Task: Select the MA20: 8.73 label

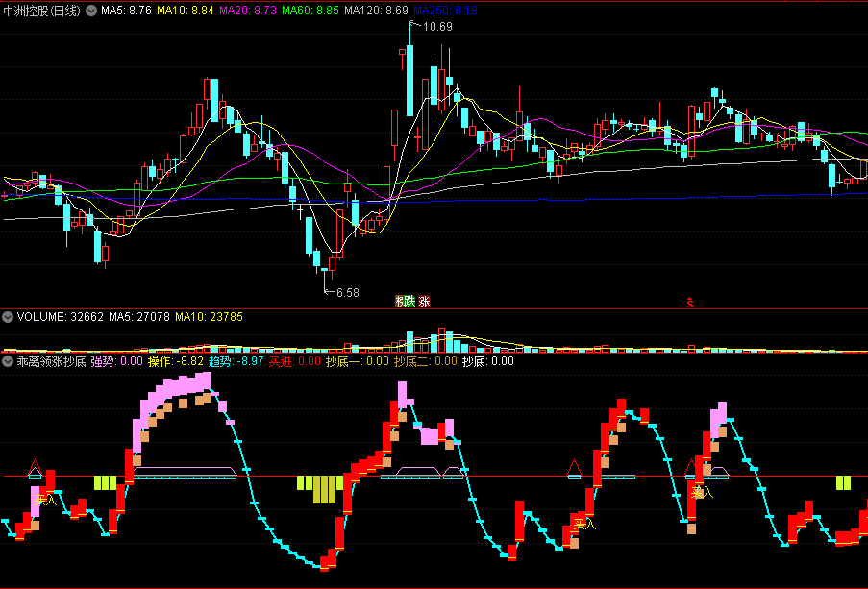Action: pos(248,11)
